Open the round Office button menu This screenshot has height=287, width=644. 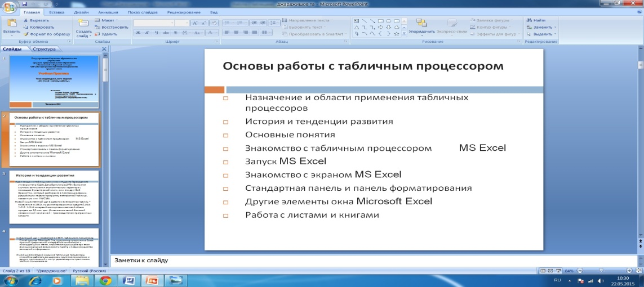click(x=9, y=6)
